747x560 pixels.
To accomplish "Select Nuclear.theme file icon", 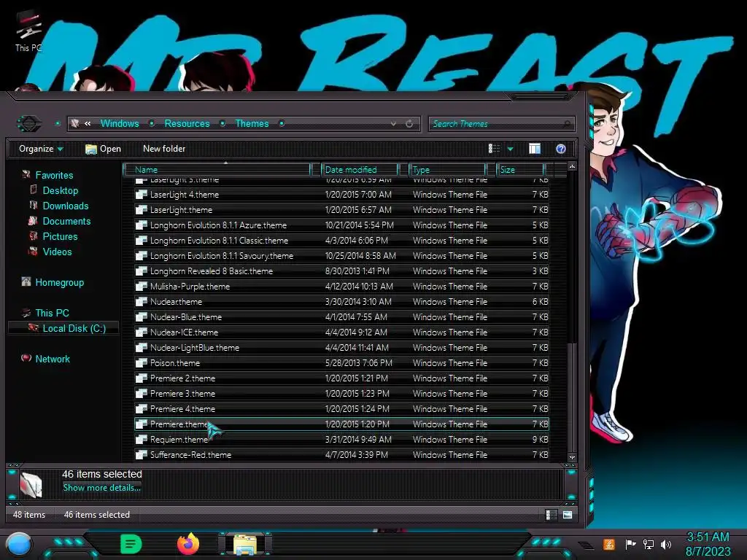I will [141, 301].
